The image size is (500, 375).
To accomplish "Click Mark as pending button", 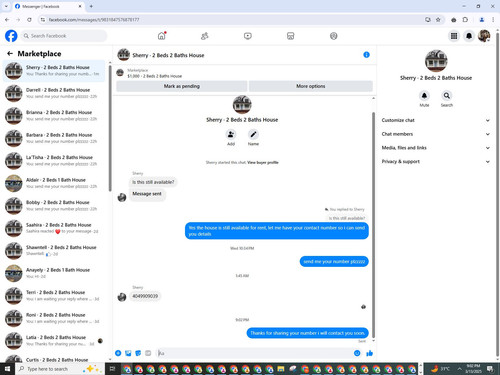I will [x=182, y=86].
